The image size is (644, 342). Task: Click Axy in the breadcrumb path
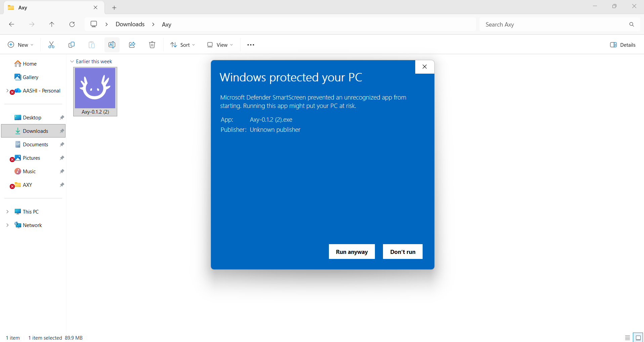167,24
